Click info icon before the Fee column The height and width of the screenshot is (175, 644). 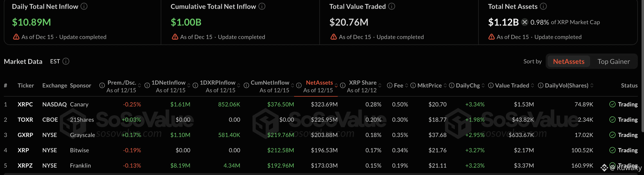[x=390, y=85]
